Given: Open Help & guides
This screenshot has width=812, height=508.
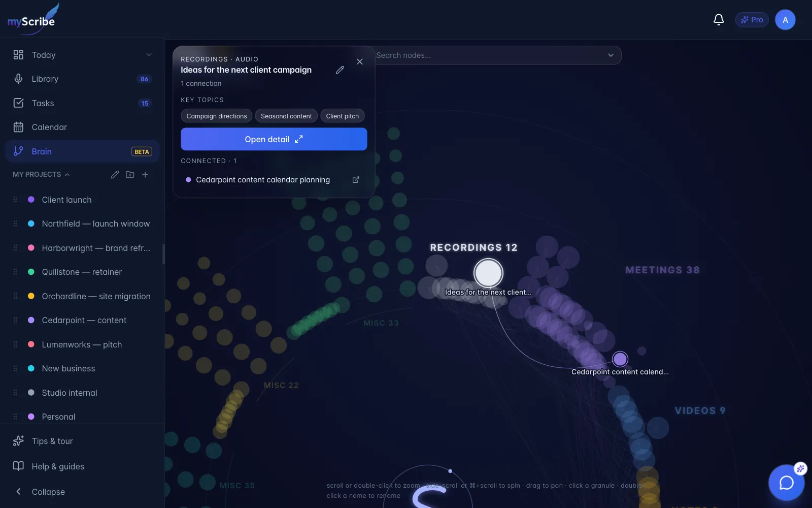Looking at the screenshot, I should (x=82, y=466).
